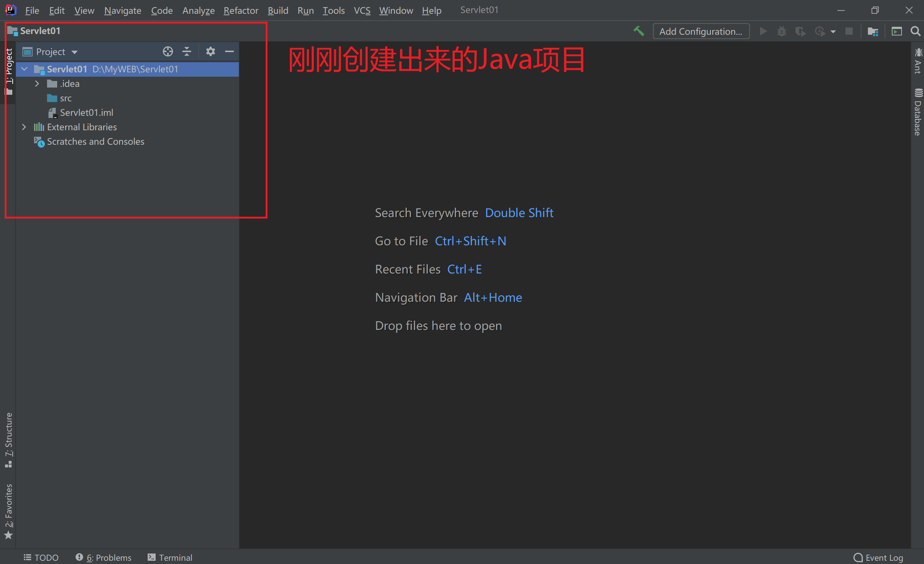Viewport: 924px width, 564px height.
Task: Open the VCS menu
Action: coord(362,10)
